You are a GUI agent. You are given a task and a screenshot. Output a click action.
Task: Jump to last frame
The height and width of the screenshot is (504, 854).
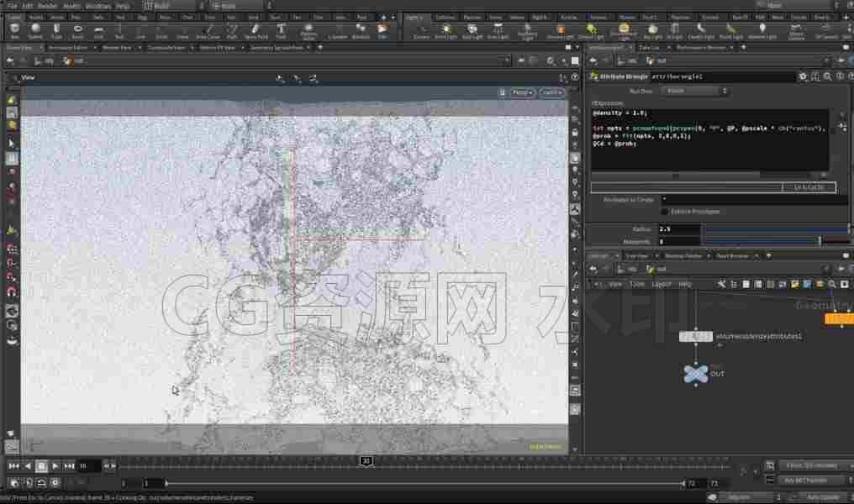[69, 466]
